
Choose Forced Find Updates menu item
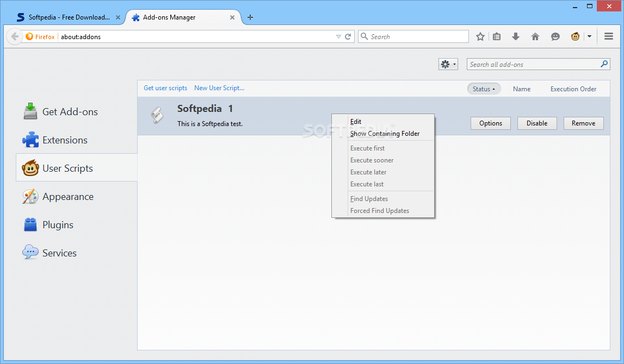click(383, 211)
